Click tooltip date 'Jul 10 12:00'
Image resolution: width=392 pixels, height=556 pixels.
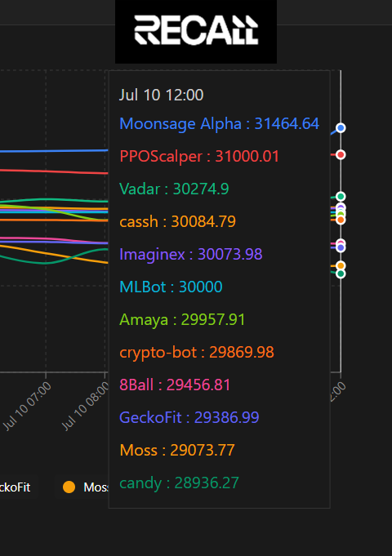161,95
